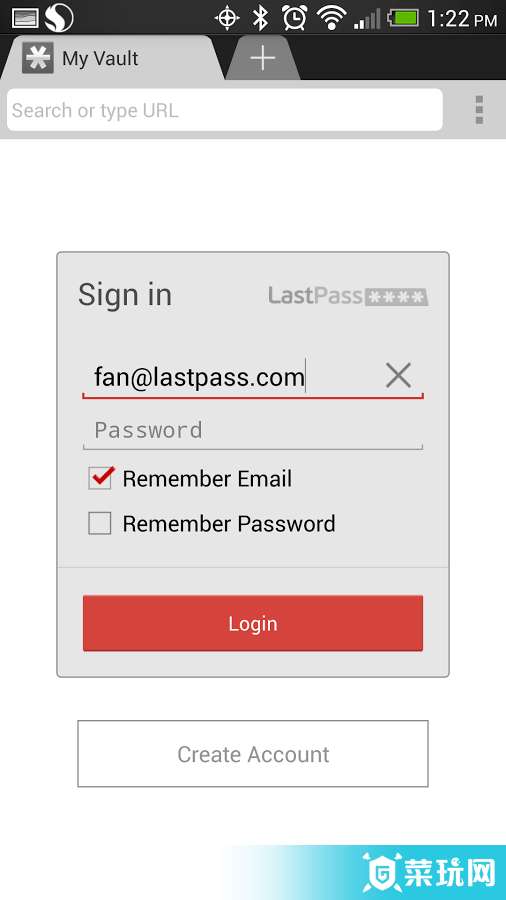Screen dimensions: 506x900
Task: Click the Create Account button
Action: click(x=253, y=754)
